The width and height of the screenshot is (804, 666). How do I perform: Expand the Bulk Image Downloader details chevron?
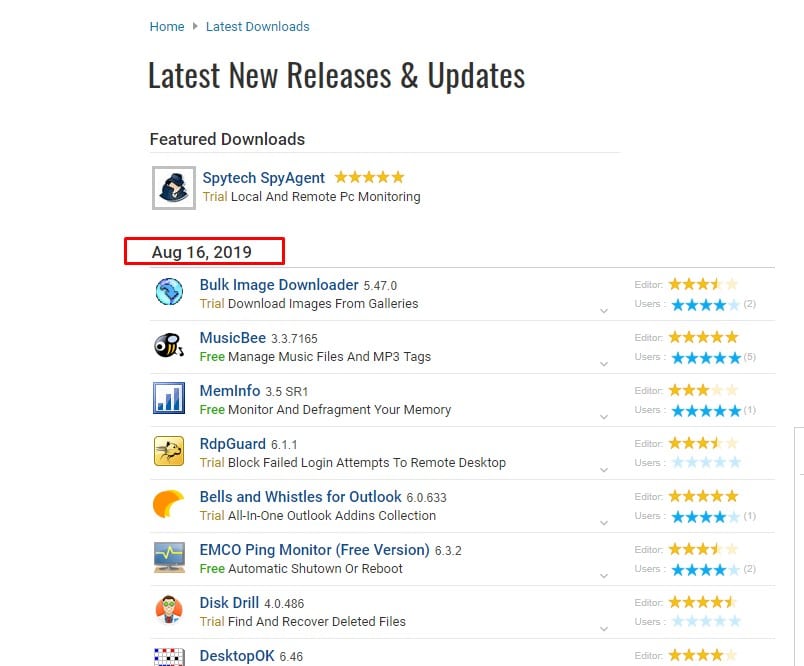[x=604, y=311]
